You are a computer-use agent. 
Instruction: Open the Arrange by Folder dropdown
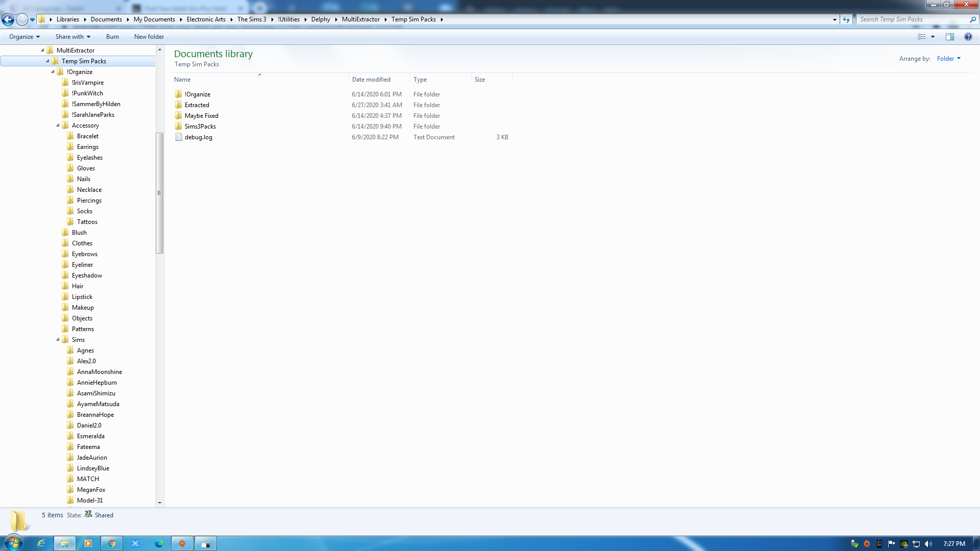pyautogui.click(x=948, y=59)
